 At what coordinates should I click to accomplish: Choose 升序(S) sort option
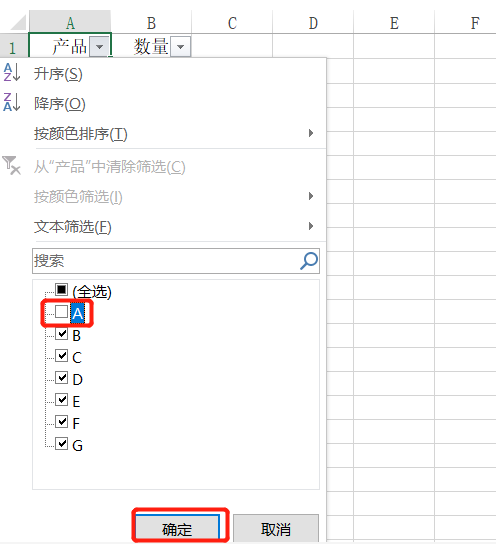(58, 74)
